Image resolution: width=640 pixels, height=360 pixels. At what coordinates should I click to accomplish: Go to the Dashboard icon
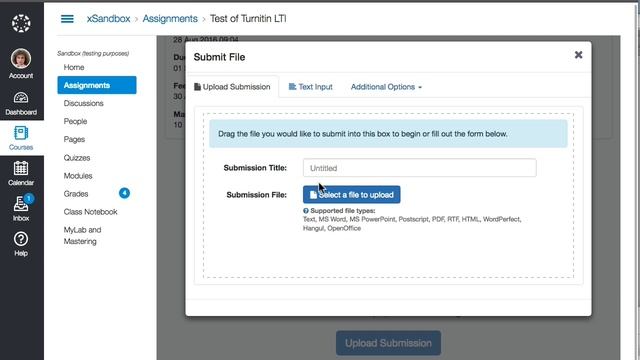[x=21, y=98]
